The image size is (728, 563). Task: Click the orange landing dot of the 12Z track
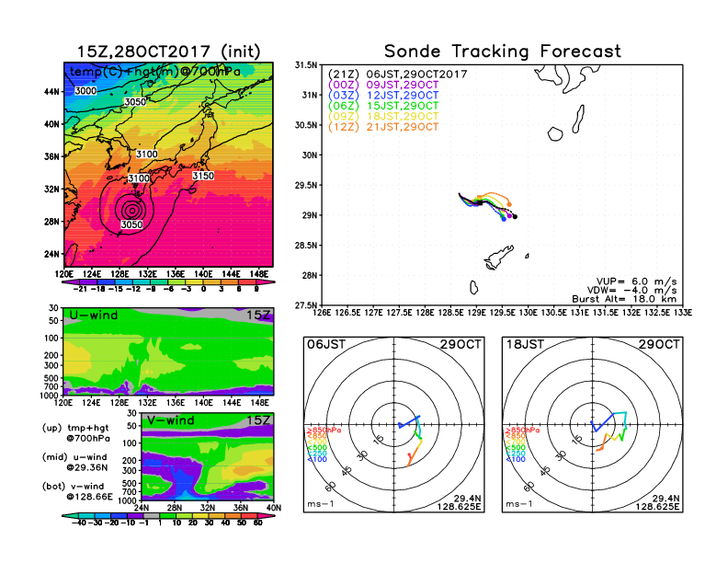[x=509, y=204]
